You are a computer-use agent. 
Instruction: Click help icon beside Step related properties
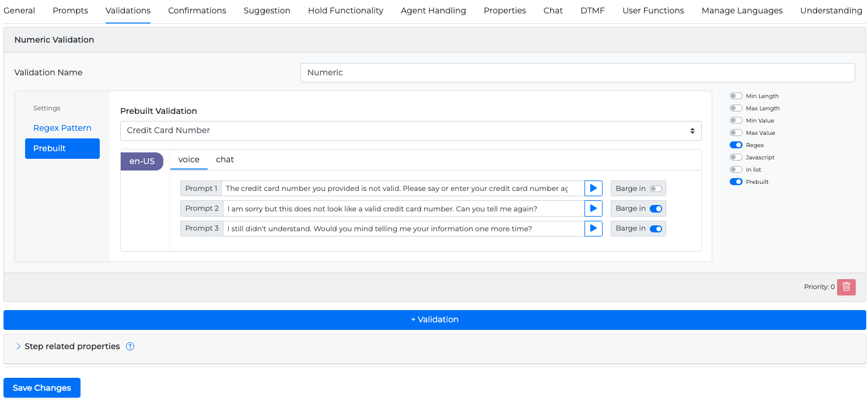pos(130,346)
